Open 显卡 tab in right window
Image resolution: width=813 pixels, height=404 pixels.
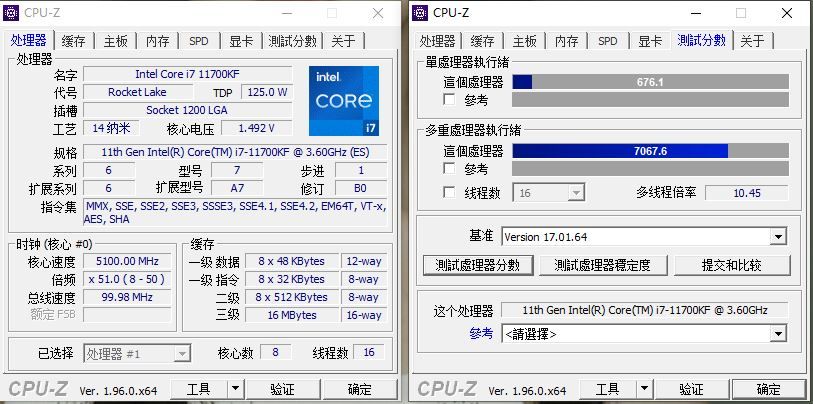click(x=650, y=41)
